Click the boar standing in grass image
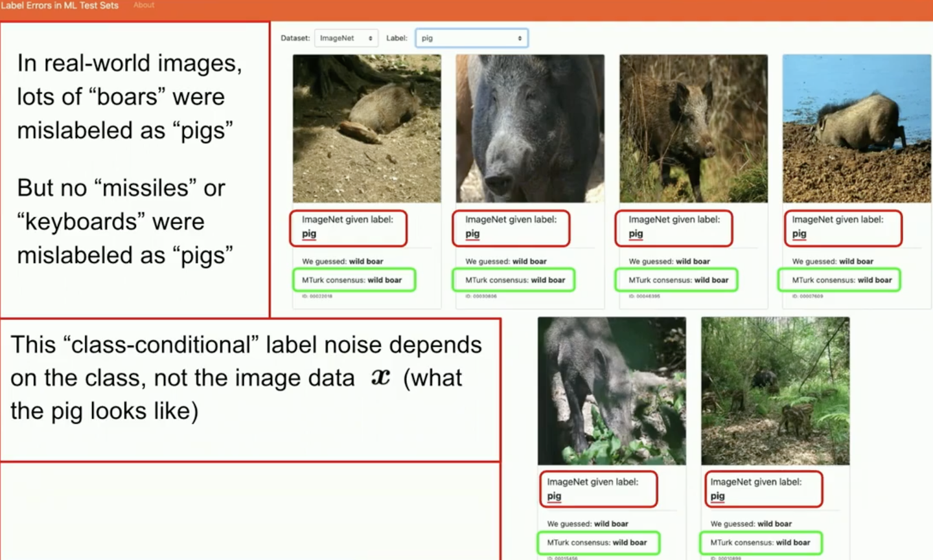Viewport: 933px width, 560px height. tap(693, 128)
